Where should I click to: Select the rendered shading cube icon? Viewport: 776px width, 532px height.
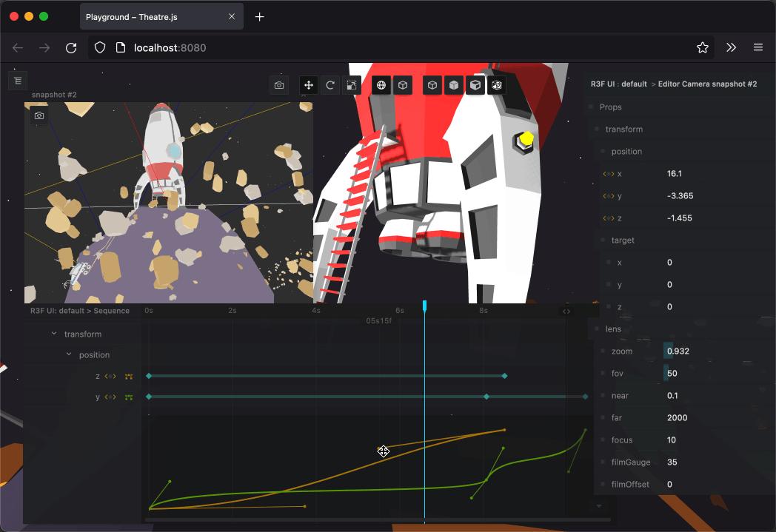[x=475, y=85]
